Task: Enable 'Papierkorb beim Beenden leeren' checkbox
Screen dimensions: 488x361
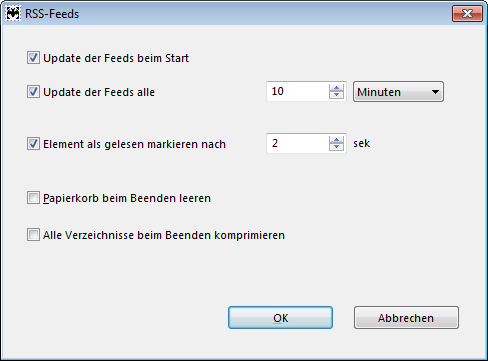Action: pyautogui.click(x=33, y=198)
